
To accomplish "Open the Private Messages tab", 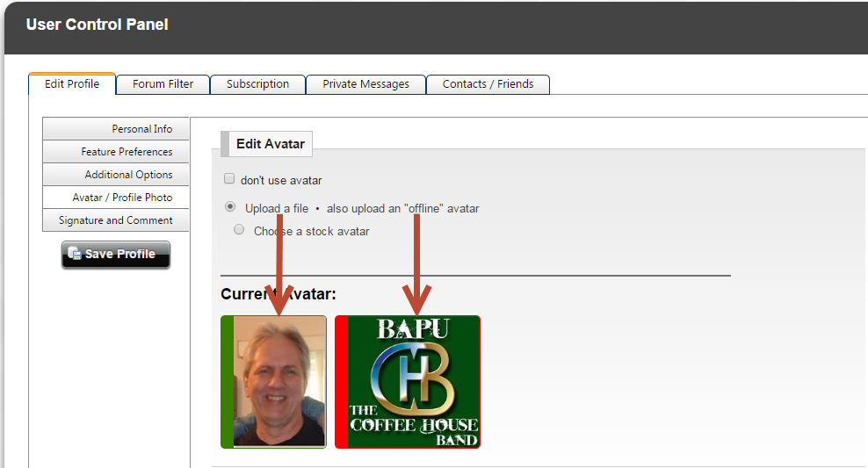I will tap(365, 84).
